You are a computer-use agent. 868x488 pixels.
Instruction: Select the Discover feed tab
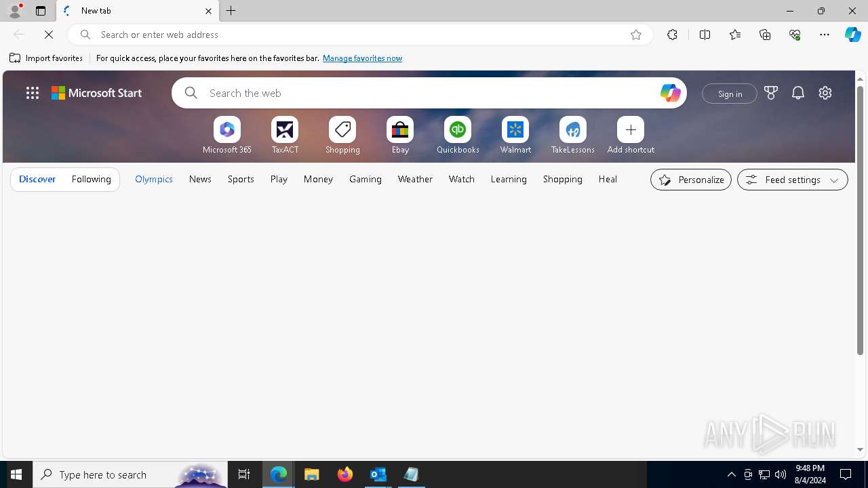point(37,179)
